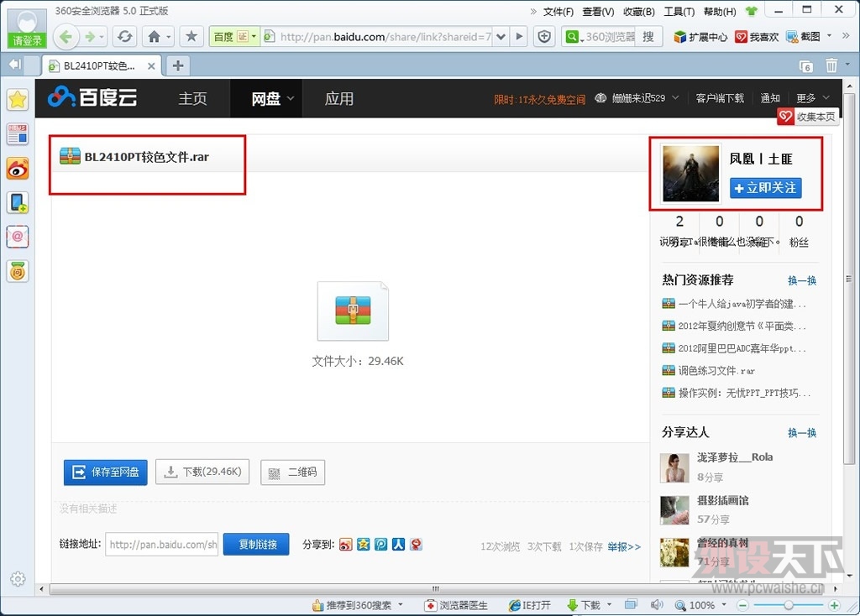Go to the 应用 nav item
Image resolution: width=860 pixels, height=616 pixels.
point(339,99)
